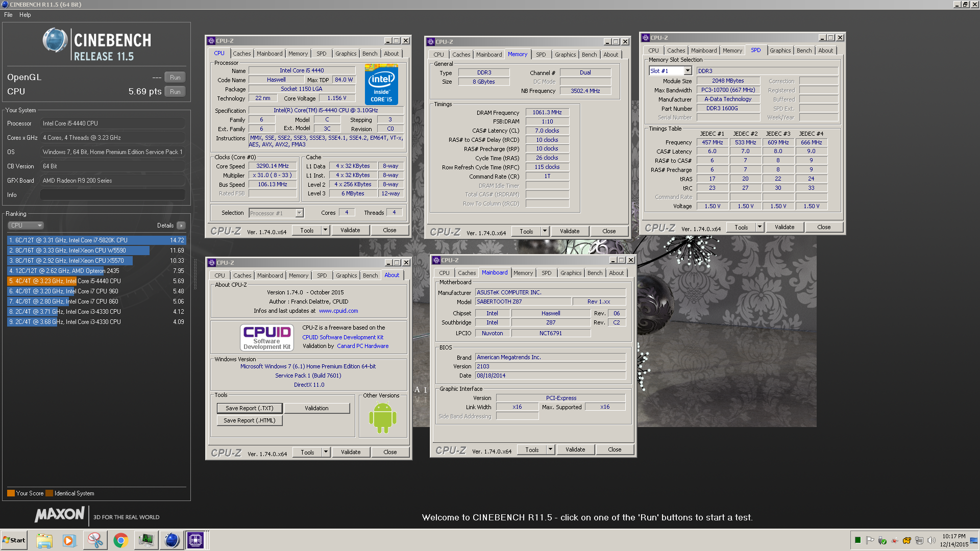Click the CPU-Z title bar icon of the Memory window
This screenshot has width=980, height=551.
point(430,42)
